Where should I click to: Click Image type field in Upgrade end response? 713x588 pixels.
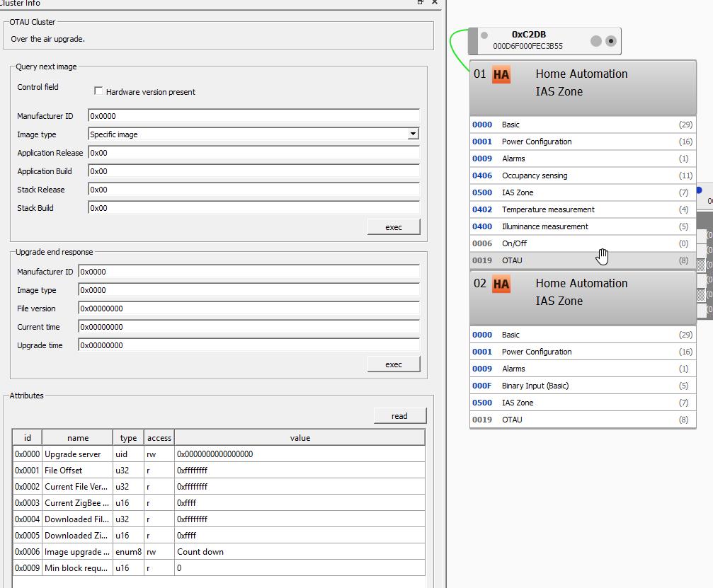(249, 290)
